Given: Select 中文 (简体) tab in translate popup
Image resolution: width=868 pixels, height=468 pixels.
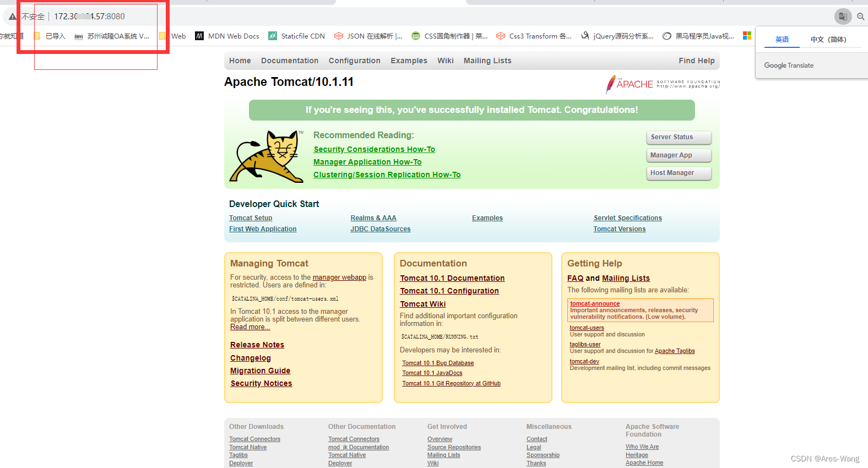Looking at the screenshot, I should 828,39.
